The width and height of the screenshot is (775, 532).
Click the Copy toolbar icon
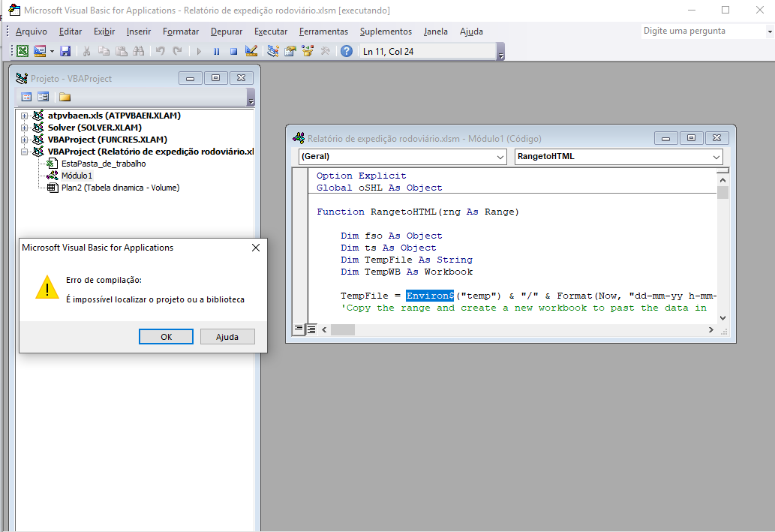[x=104, y=51]
